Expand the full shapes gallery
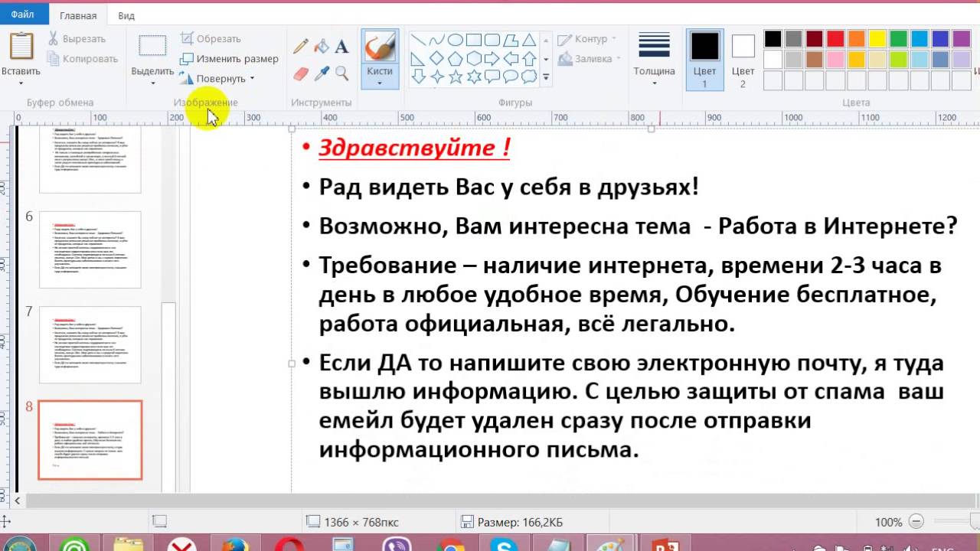This screenshot has height=551, width=980. tap(546, 77)
